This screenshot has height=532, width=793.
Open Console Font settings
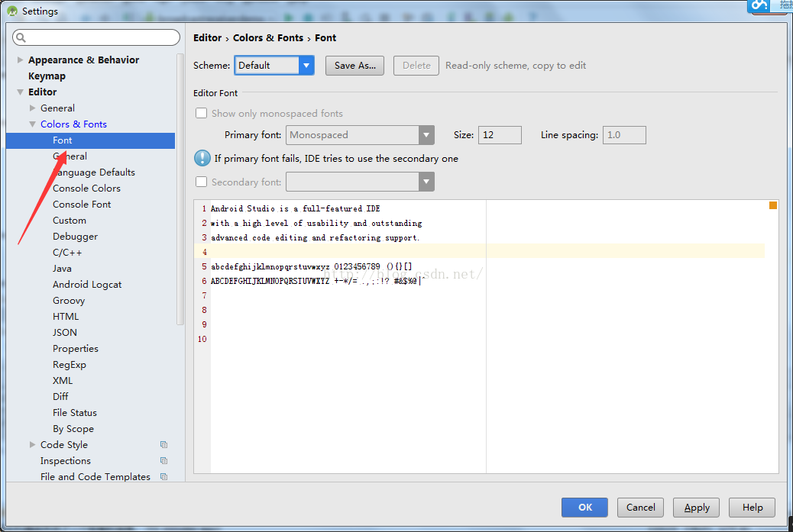tap(82, 204)
